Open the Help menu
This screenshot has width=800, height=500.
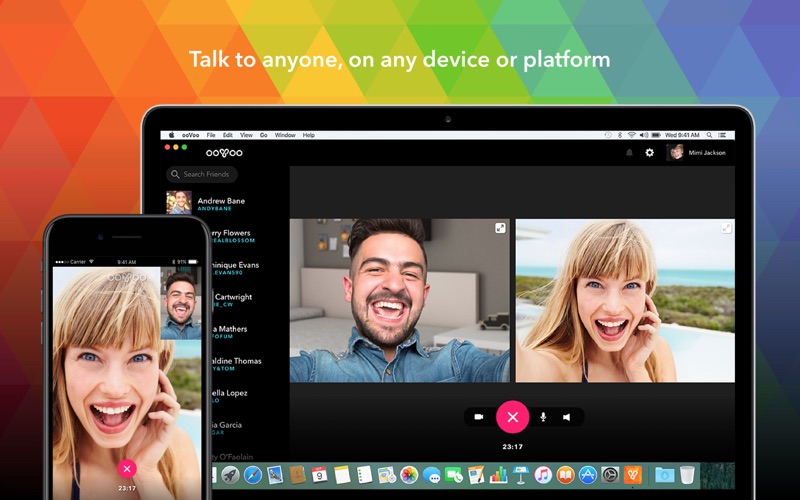pyautogui.click(x=309, y=135)
